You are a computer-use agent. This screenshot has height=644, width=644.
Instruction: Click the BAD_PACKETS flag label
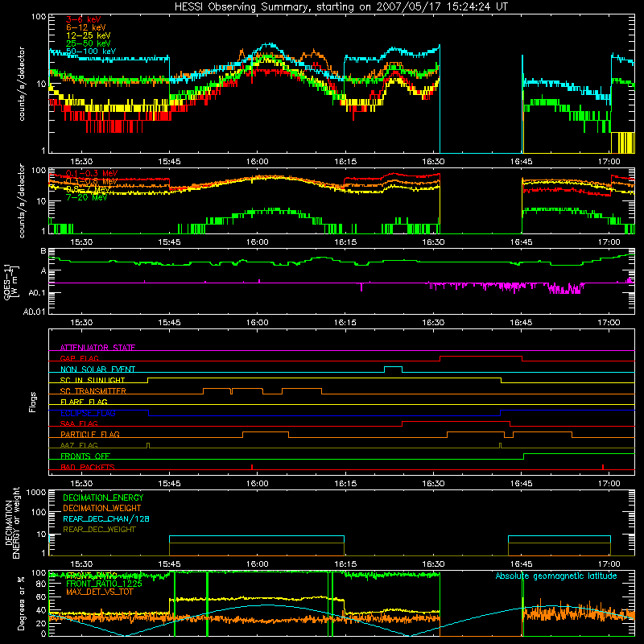click(x=88, y=467)
